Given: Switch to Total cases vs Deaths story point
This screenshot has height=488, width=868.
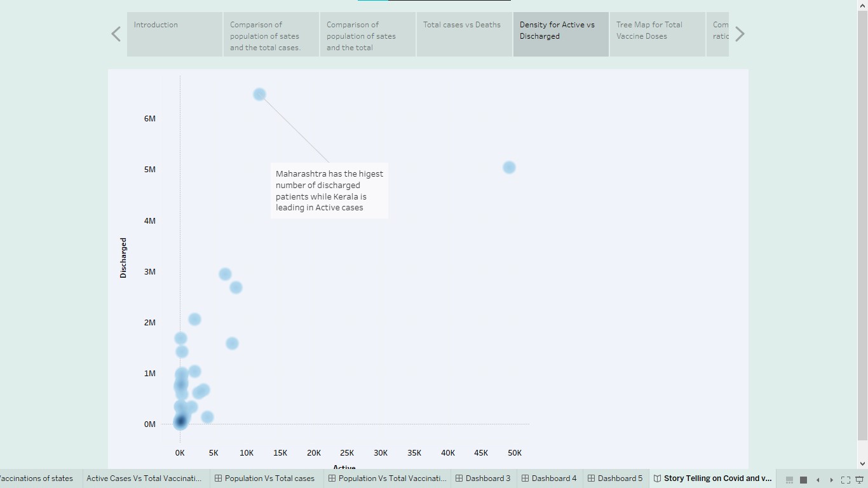Looking at the screenshot, I should (464, 34).
